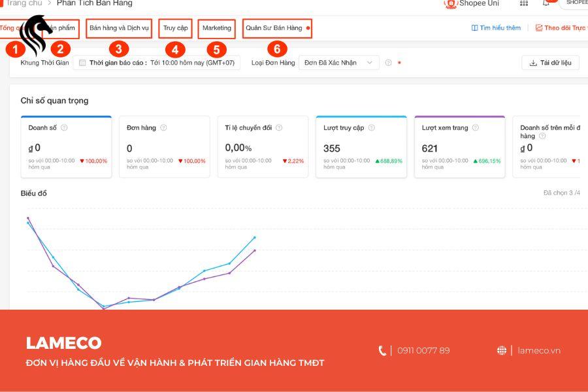Screen dimensions: 588x392
Task: Switch to the Truy cập tab
Action: 175,28
